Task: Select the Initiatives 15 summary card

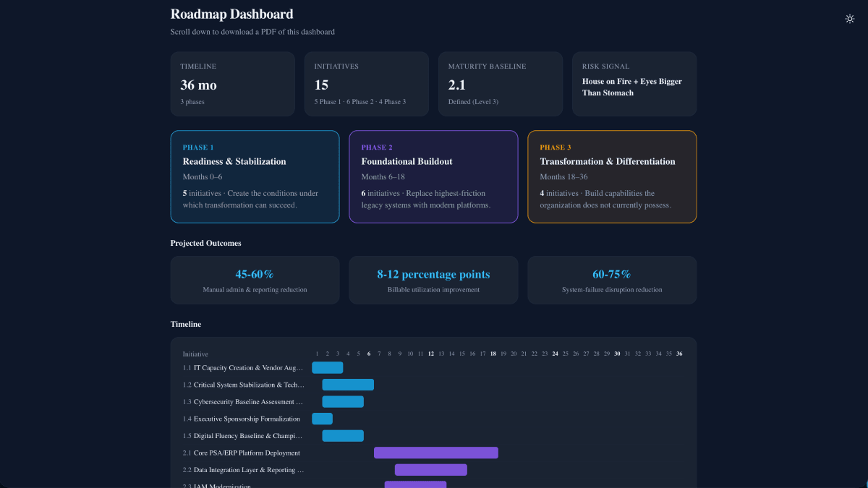Action: coord(367,84)
